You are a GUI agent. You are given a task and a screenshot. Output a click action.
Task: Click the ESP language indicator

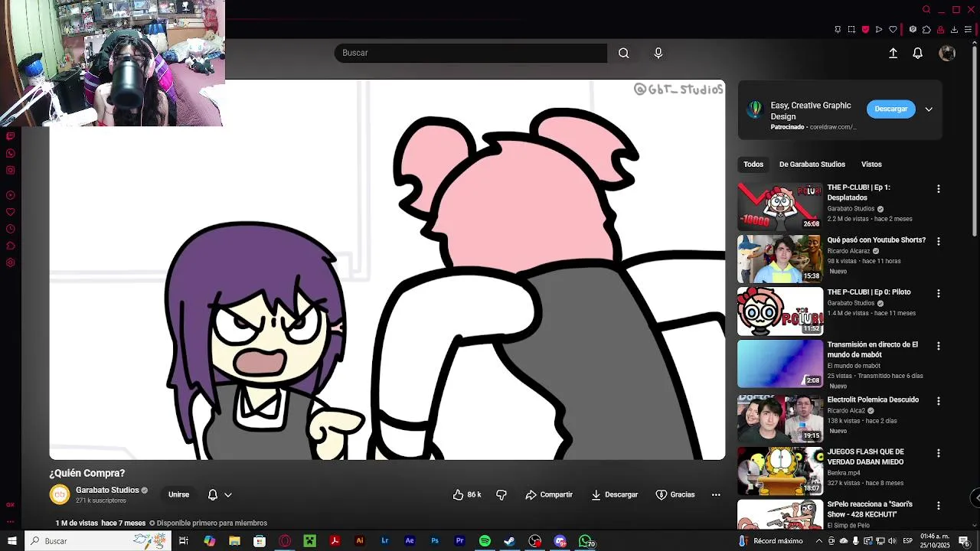pos(907,541)
